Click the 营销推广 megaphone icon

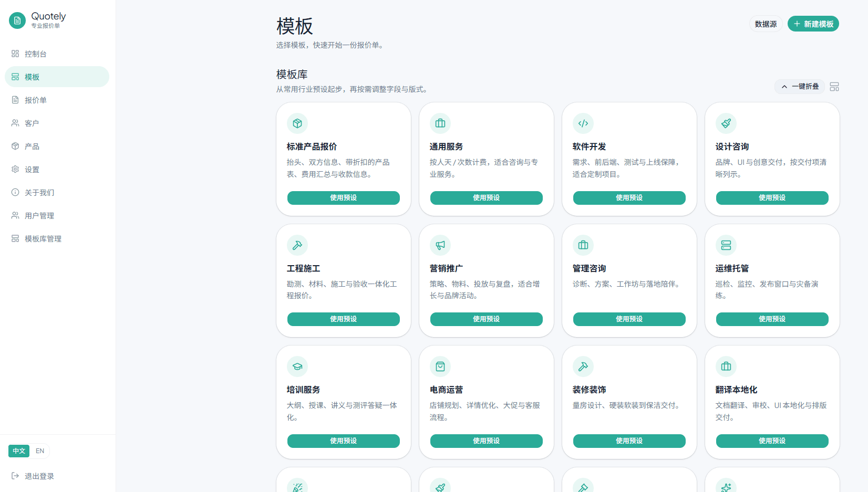440,245
